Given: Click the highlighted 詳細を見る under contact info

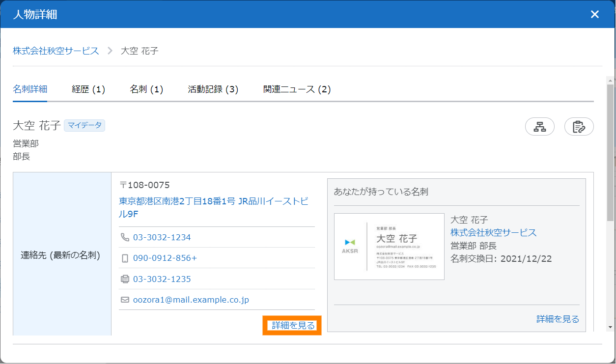Looking at the screenshot, I should (x=293, y=325).
